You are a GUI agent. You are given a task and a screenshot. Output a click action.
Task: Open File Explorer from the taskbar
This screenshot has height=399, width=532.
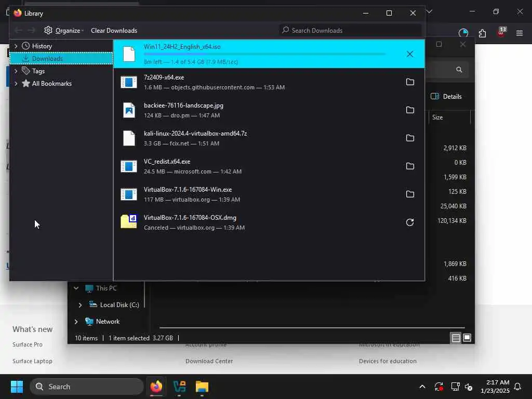tap(202, 387)
